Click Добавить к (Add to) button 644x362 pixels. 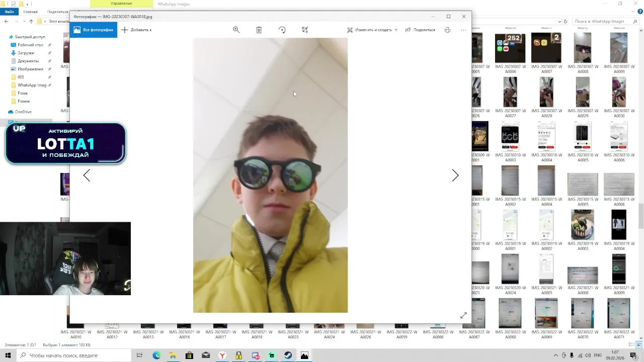click(136, 30)
